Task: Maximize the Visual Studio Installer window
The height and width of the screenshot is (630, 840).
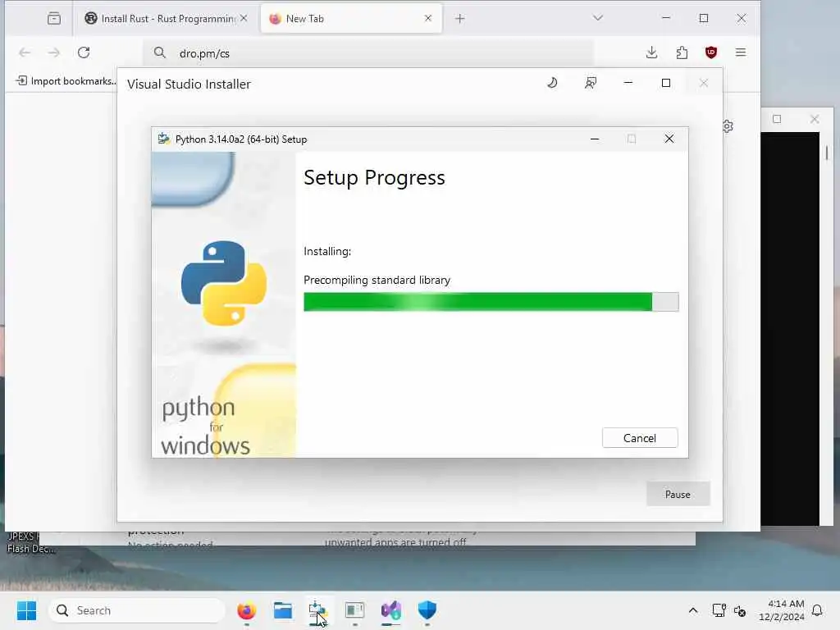Action: point(666,83)
